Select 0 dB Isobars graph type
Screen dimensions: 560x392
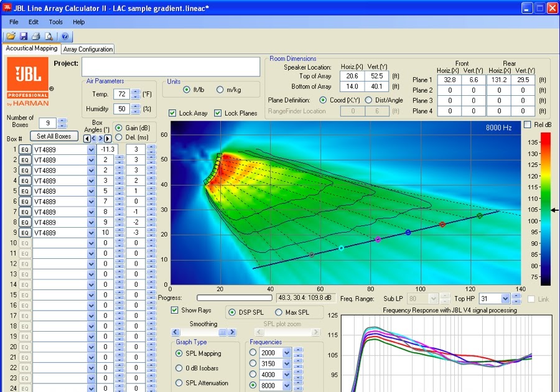[179, 368]
